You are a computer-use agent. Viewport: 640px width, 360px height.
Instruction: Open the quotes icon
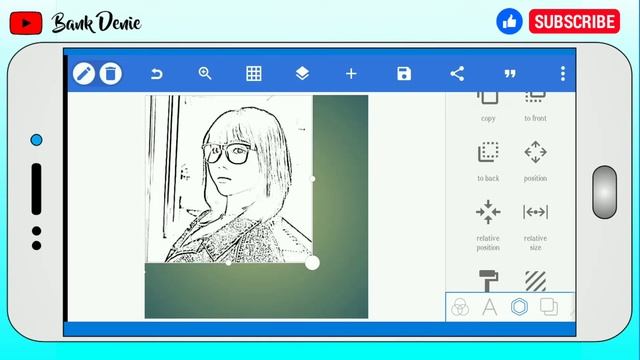(x=510, y=74)
